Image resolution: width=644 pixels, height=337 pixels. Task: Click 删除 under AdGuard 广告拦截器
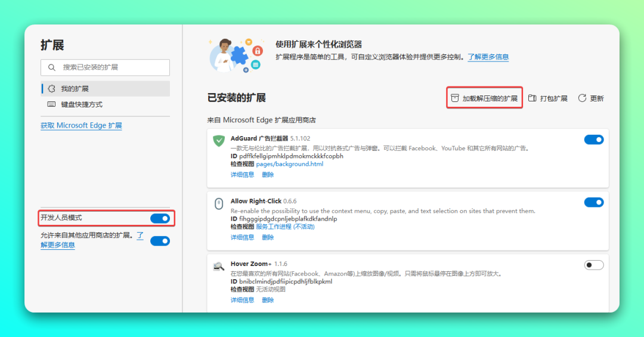pos(268,175)
